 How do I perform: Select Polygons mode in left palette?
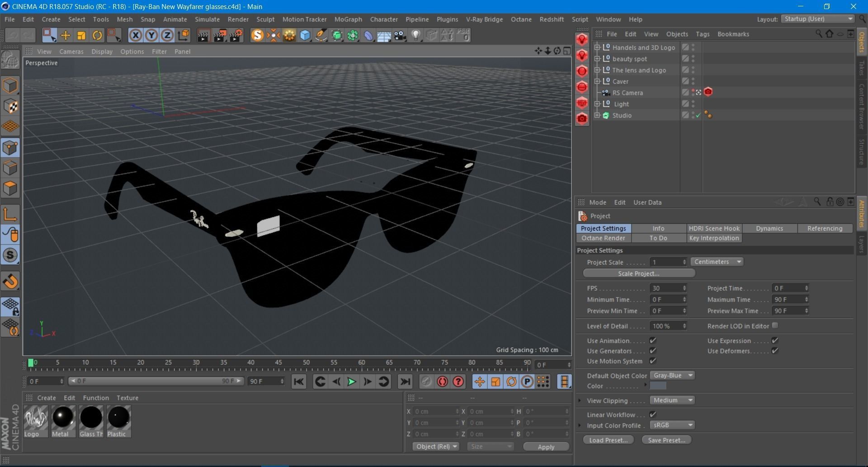tap(10, 189)
